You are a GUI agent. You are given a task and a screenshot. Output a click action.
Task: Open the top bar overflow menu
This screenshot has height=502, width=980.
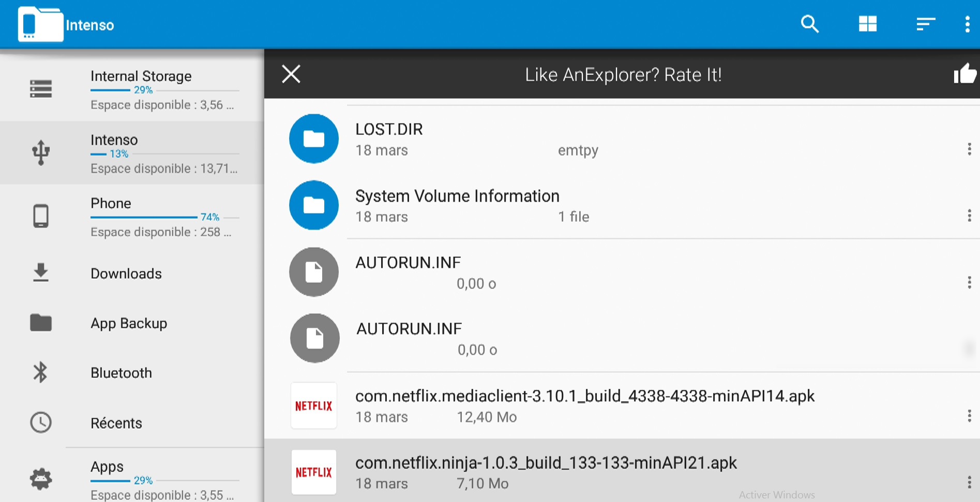tap(967, 24)
